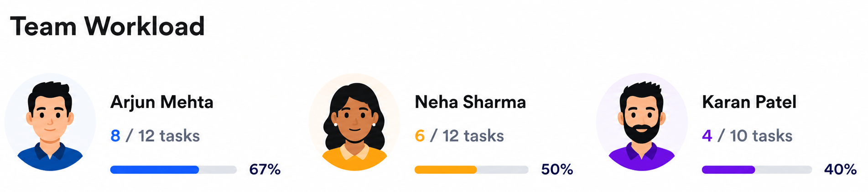
Task: Click the orange number 6
Action: coord(420,136)
